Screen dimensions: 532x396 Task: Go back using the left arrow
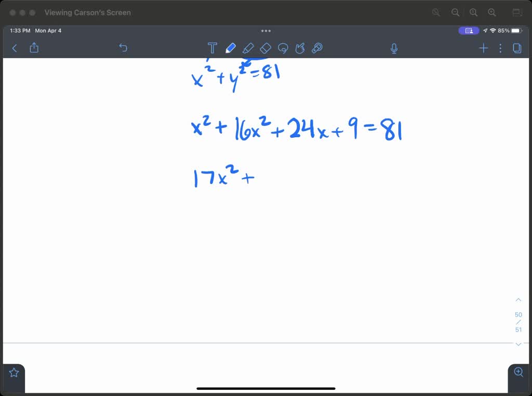click(14, 48)
